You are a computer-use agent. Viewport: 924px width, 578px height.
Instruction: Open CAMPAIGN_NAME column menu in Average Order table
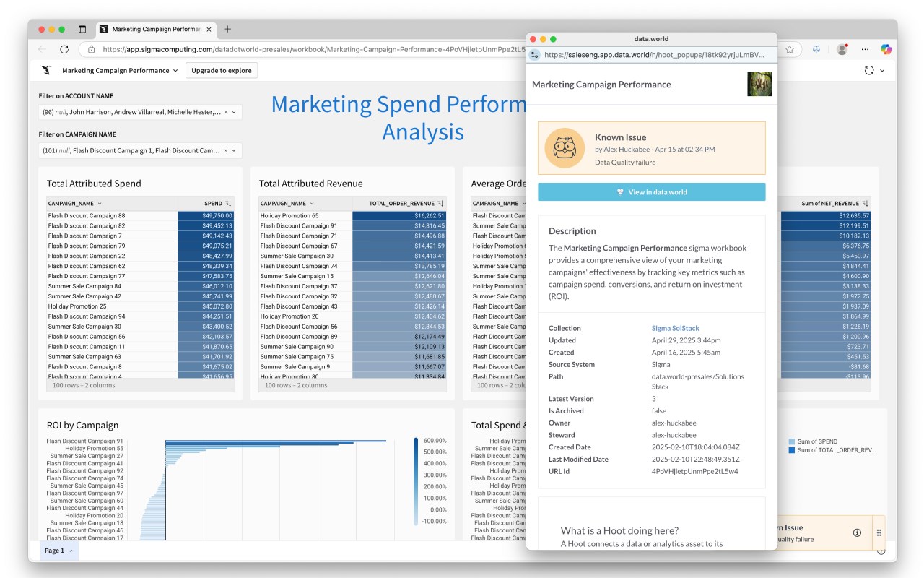point(524,204)
